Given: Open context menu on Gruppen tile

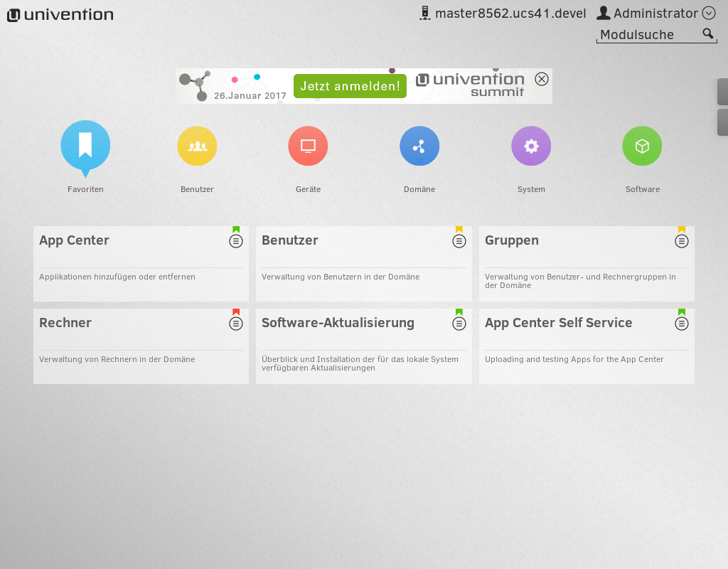Looking at the screenshot, I should 682,241.
